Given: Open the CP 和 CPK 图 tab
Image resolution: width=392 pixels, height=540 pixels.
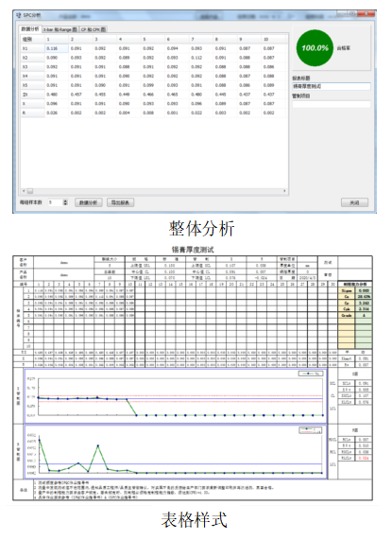Looking at the screenshot, I should [x=94, y=29].
